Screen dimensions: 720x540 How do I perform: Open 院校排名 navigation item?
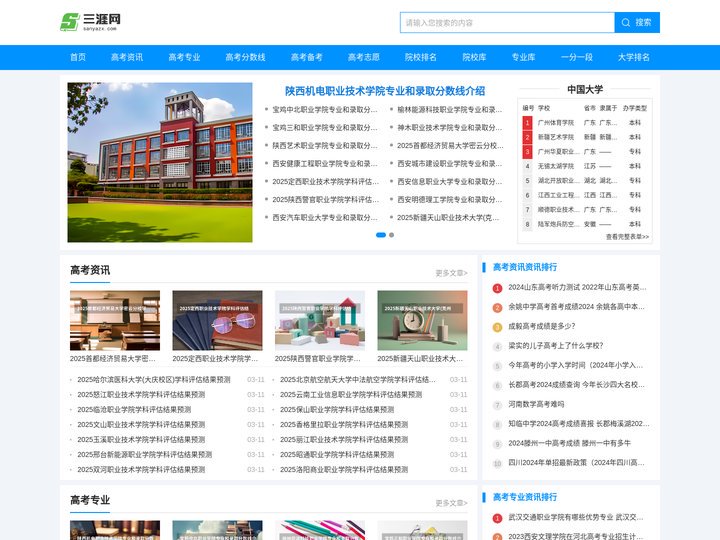tap(421, 57)
